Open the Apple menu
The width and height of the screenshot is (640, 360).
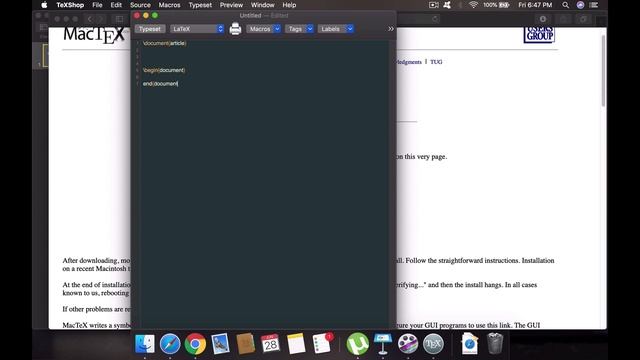pos(44,5)
